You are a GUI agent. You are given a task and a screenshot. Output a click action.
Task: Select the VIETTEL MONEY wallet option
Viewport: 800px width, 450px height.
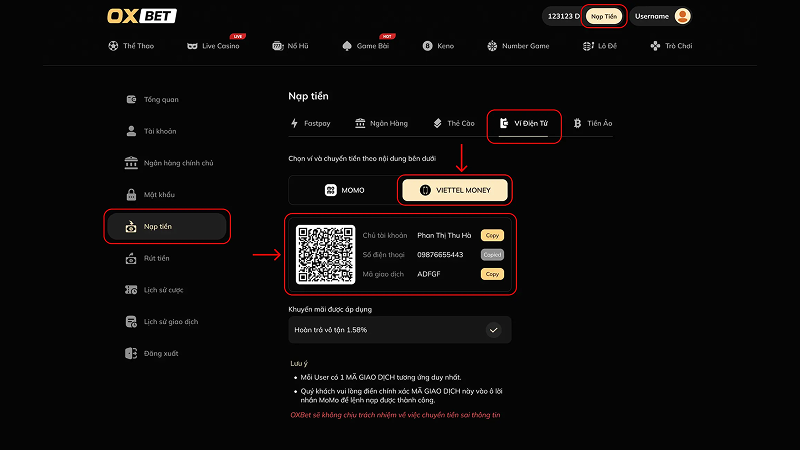[455, 190]
